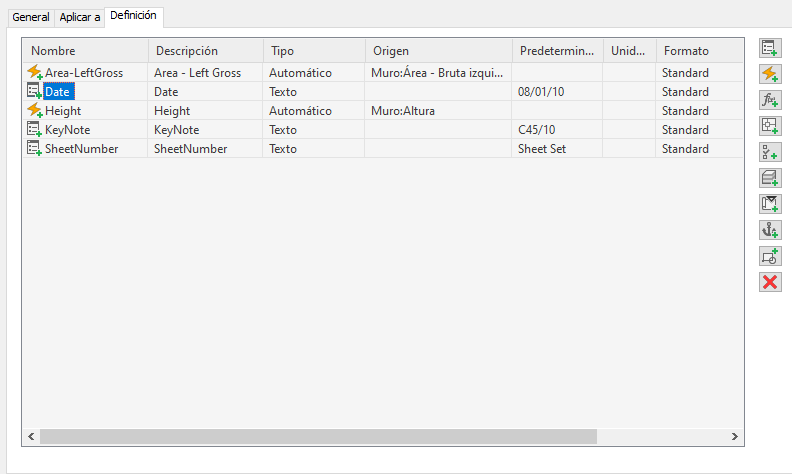792x474 pixels.
Task: Add a material property definition
Action: (770, 178)
